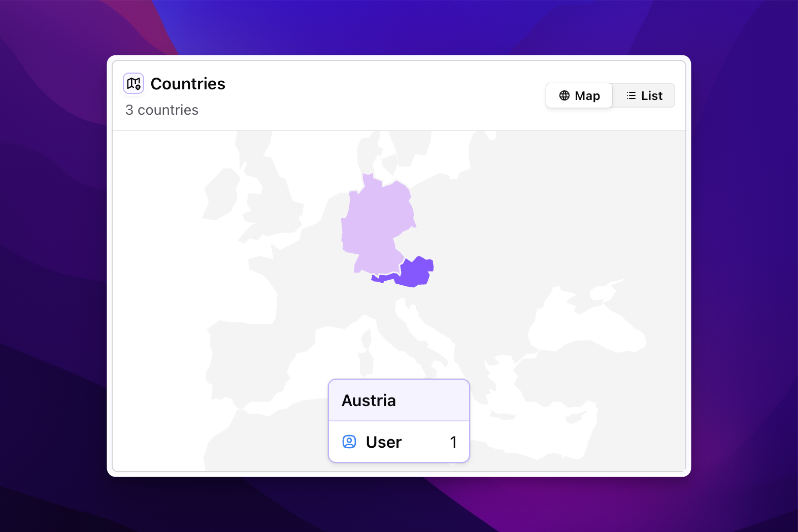Screen dimensions: 798x532
Task: Click the globe icon in Map tab
Action: [564, 95]
